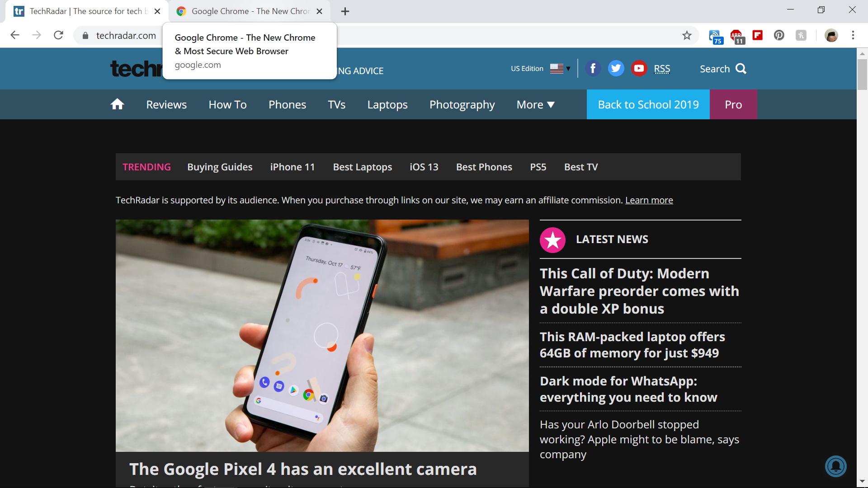Open the iPhone 11 trending link
This screenshot has height=488, width=868.
point(292,167)
